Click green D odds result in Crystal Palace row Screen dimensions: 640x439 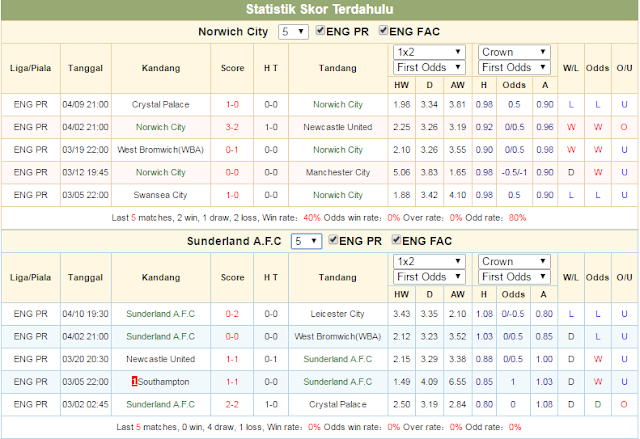(x=598, y=404)
